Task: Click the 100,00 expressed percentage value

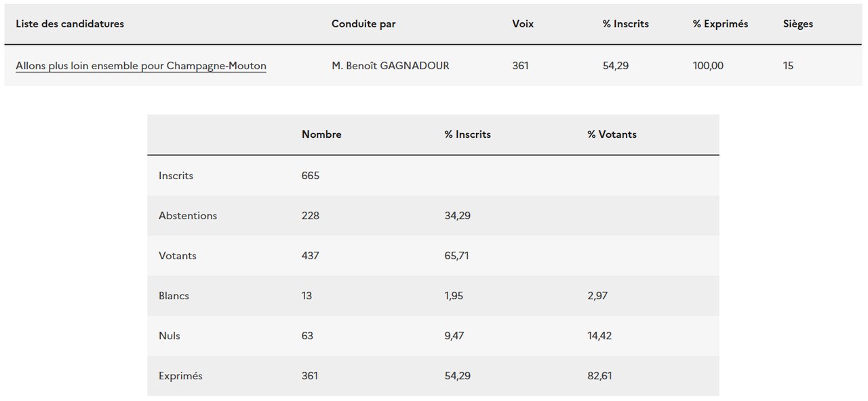Action: pyautogui.click(x=708, y=66)
